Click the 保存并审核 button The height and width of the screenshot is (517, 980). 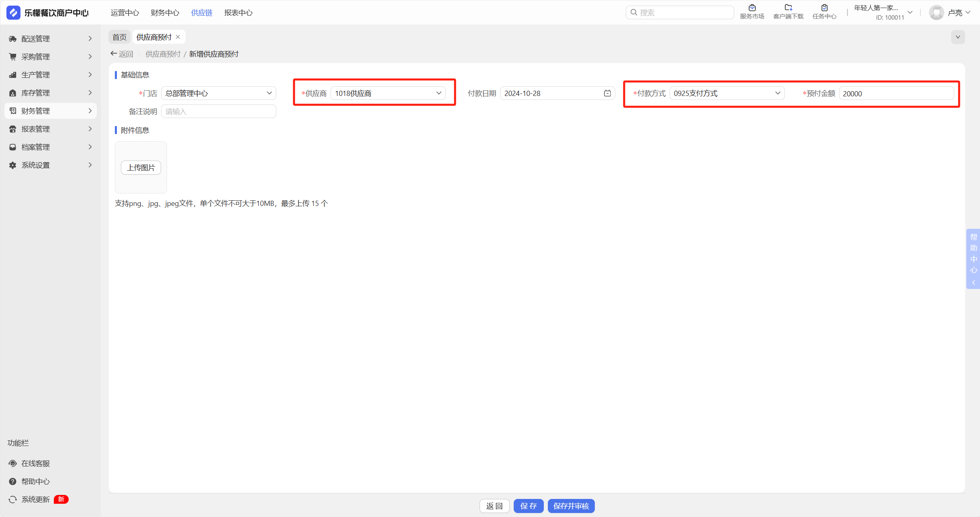pyautogui.click(x=571, y=506)
